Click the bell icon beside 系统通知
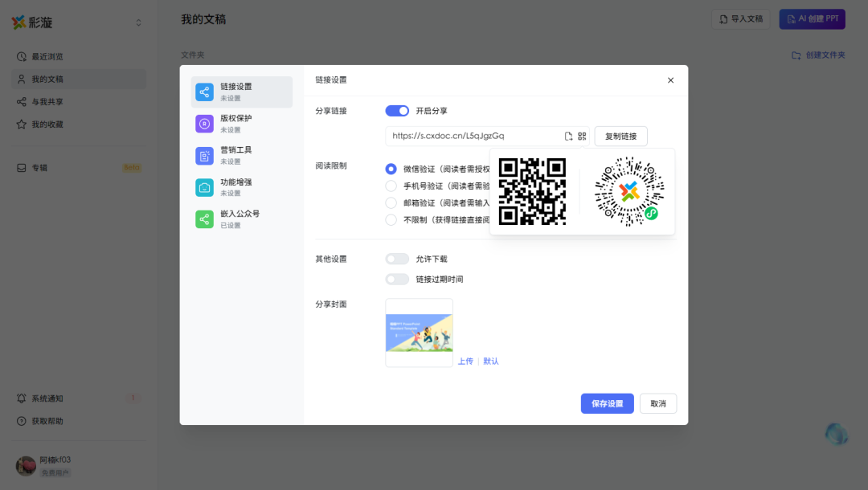Viewport: 868px width, 490px height. click(22, 398)
